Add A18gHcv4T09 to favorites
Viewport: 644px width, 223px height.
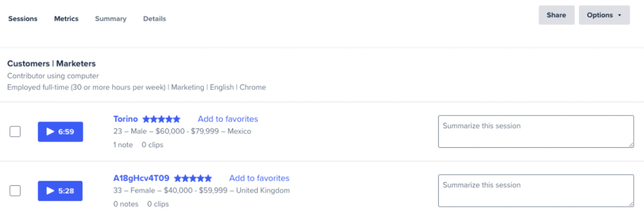point(259,178)
